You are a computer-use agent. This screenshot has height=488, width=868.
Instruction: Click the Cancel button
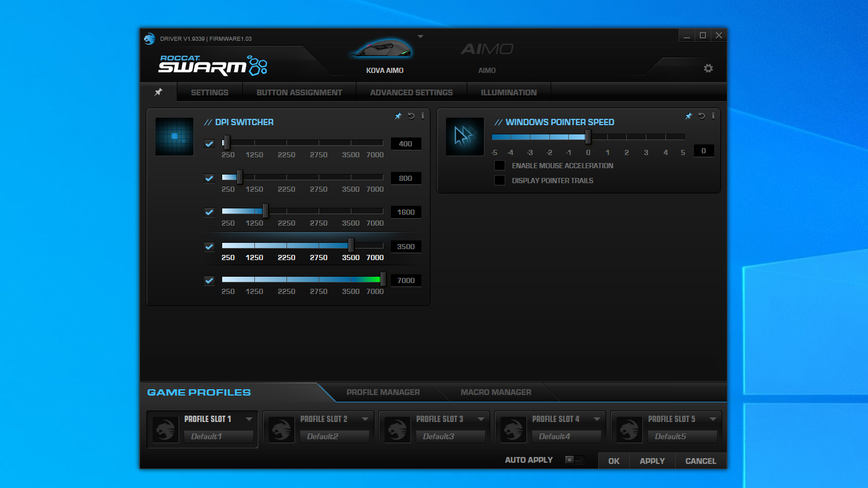(x=701, y=461)
